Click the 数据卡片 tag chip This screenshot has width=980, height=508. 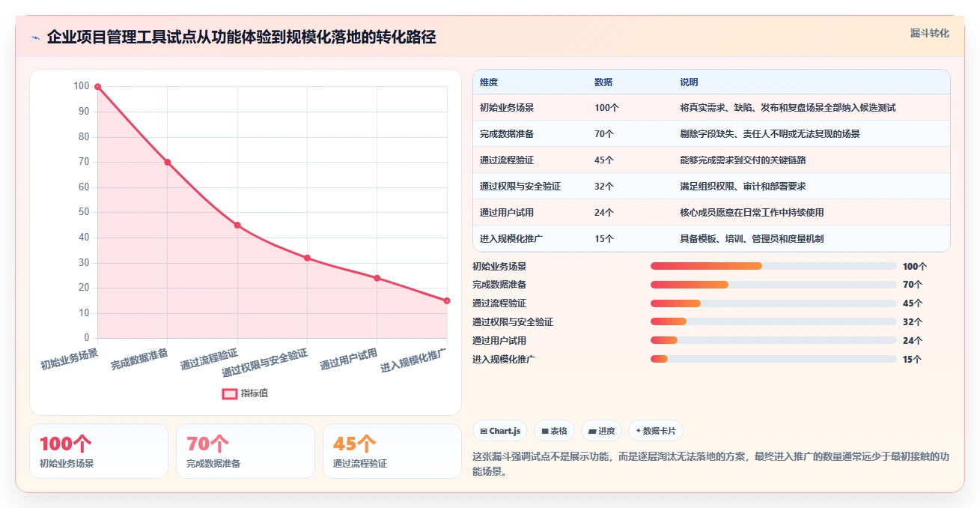pyautogui.click(x=656, y=431)
